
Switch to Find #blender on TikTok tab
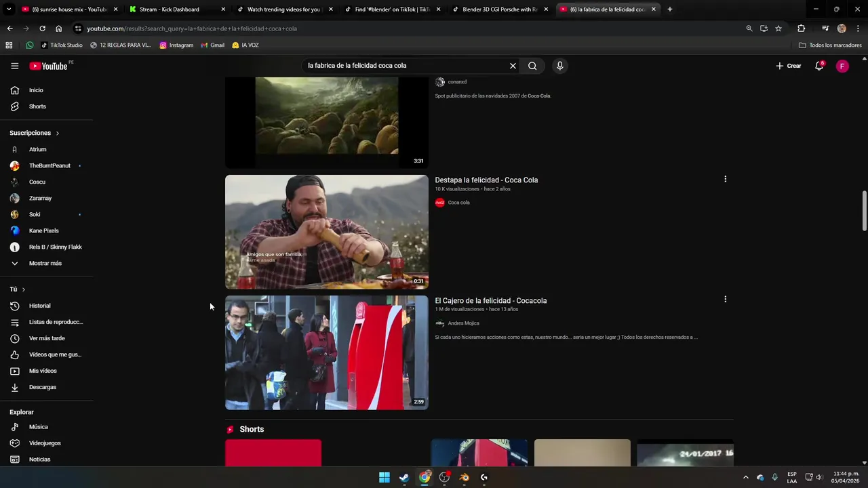point(392,9)
